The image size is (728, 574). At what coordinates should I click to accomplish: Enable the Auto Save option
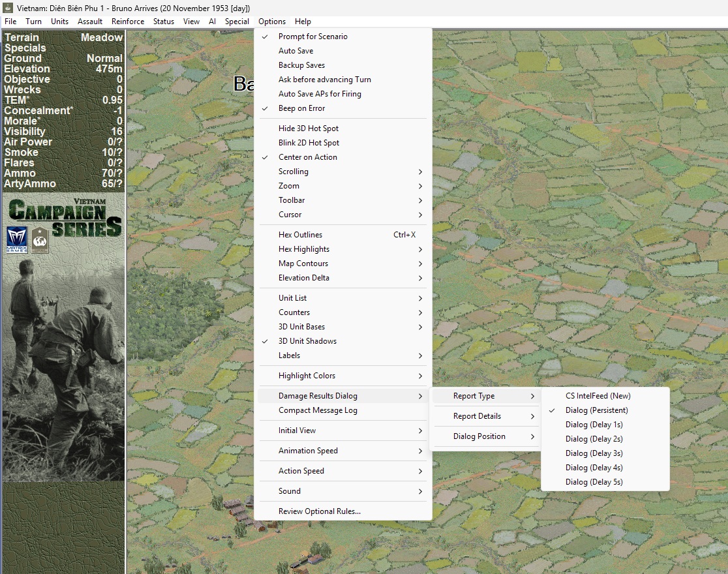(x=296, y=51)
